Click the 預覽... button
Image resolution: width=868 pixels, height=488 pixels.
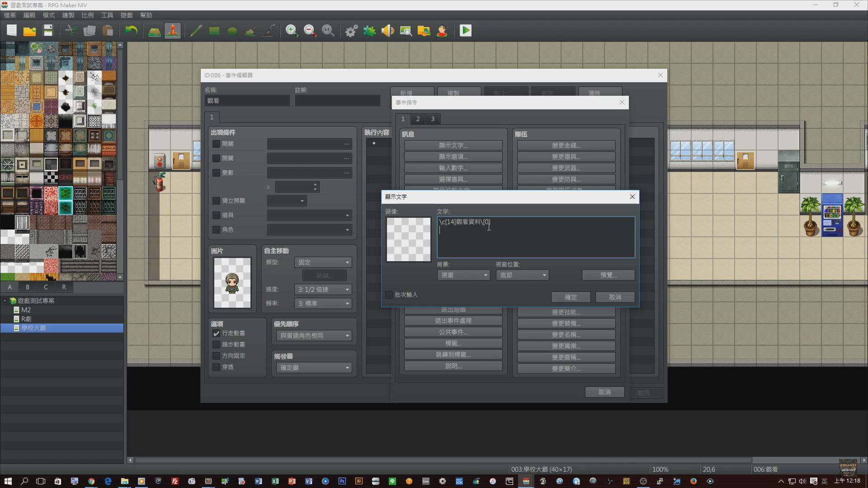(608, 275)
